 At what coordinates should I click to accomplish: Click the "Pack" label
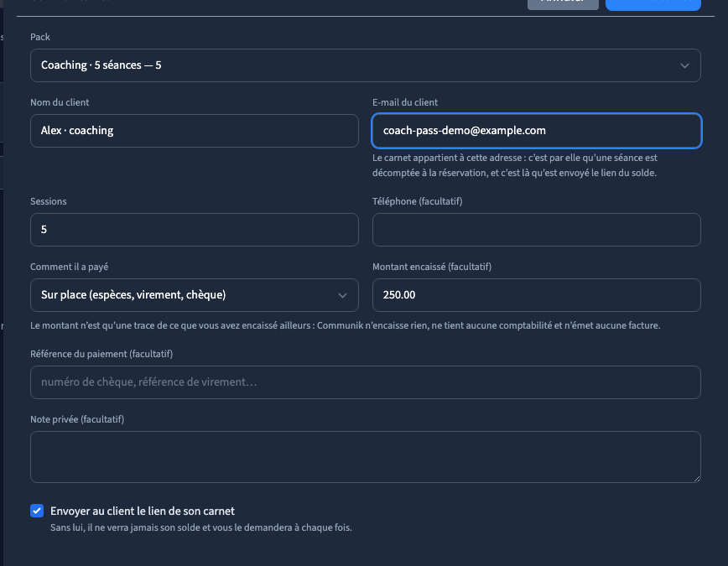tap(40, 37)
